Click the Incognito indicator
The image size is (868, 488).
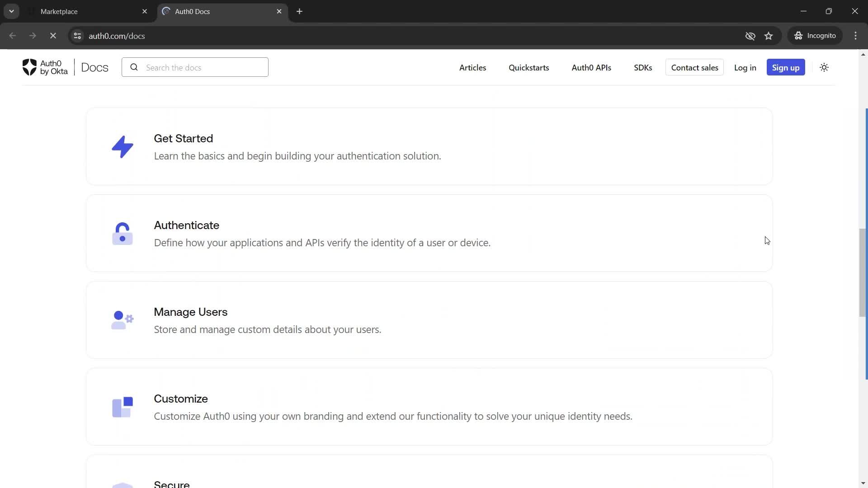[815, 36]
